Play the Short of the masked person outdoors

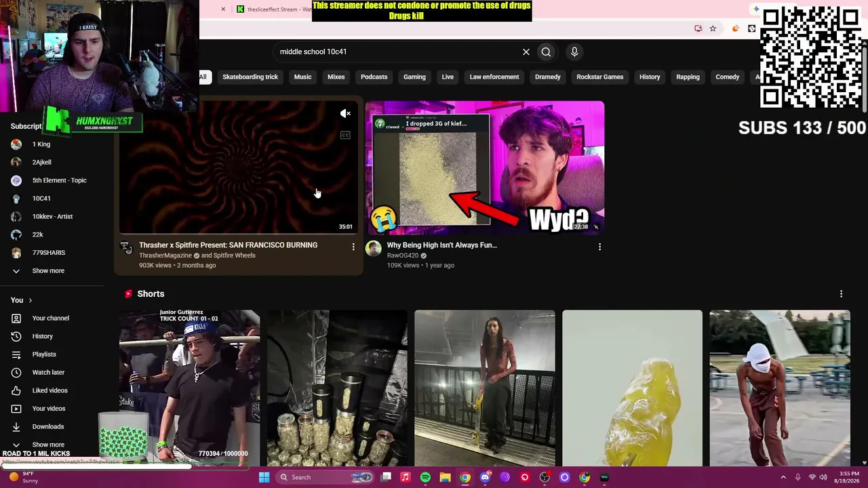point(780,388)
